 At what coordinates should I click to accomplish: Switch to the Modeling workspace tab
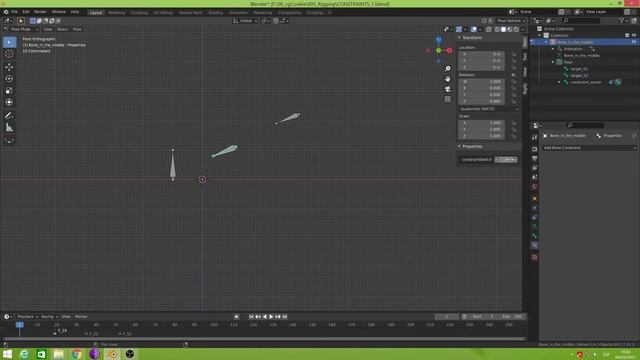[116, 13]
